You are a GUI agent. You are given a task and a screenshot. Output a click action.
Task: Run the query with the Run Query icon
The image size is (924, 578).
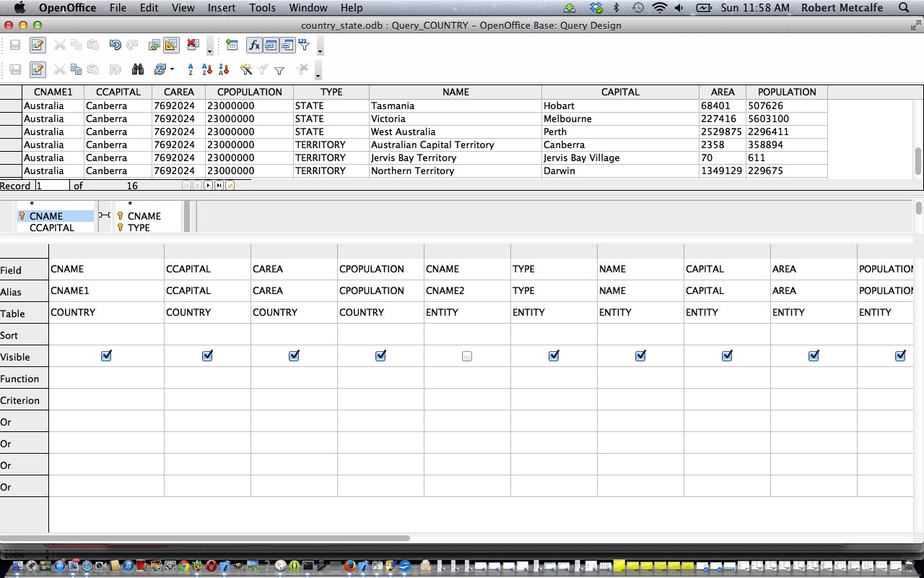tap(154, 45)
